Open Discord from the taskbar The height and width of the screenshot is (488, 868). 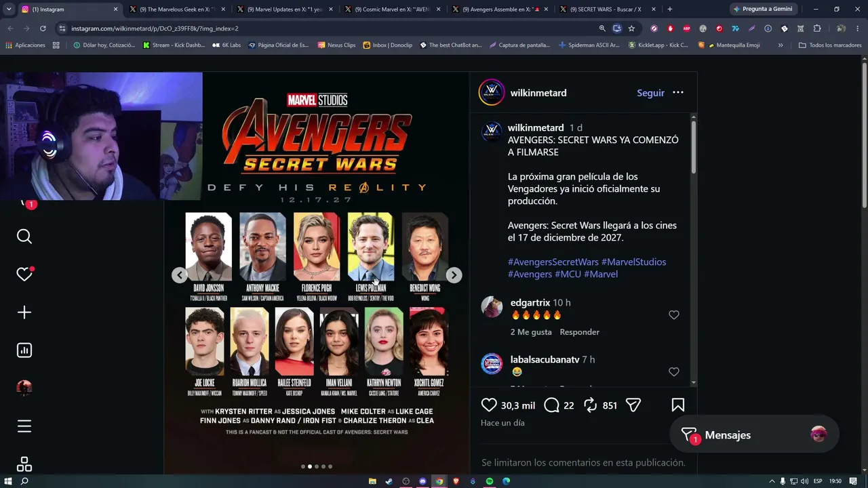(422, 481)
